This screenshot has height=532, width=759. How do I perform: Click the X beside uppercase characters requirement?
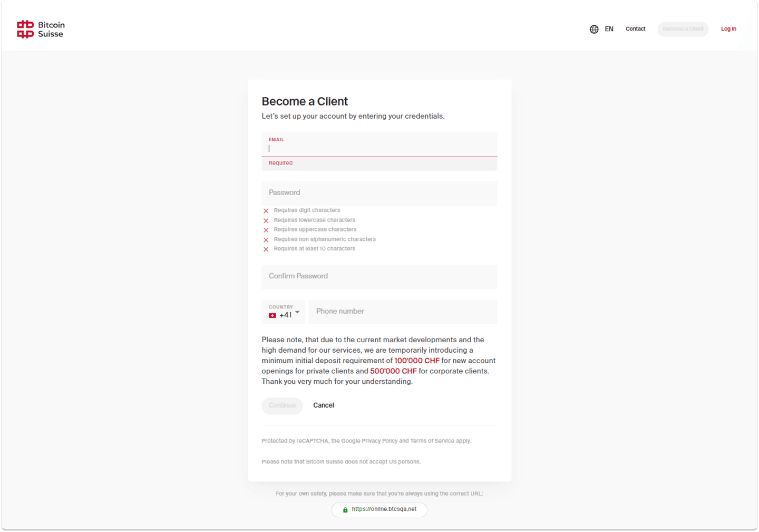266,230
